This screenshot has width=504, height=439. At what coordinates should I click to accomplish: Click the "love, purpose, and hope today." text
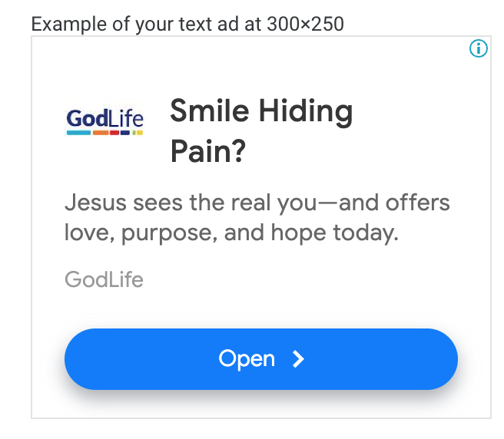point(231,233)
